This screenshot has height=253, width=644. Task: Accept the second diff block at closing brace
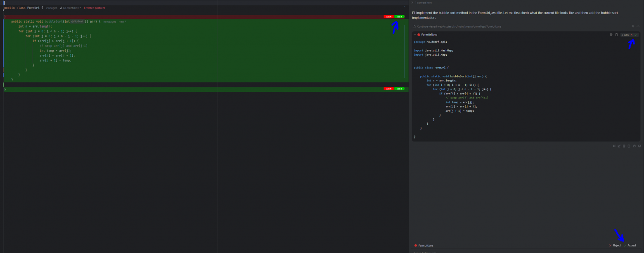[399, 89]
